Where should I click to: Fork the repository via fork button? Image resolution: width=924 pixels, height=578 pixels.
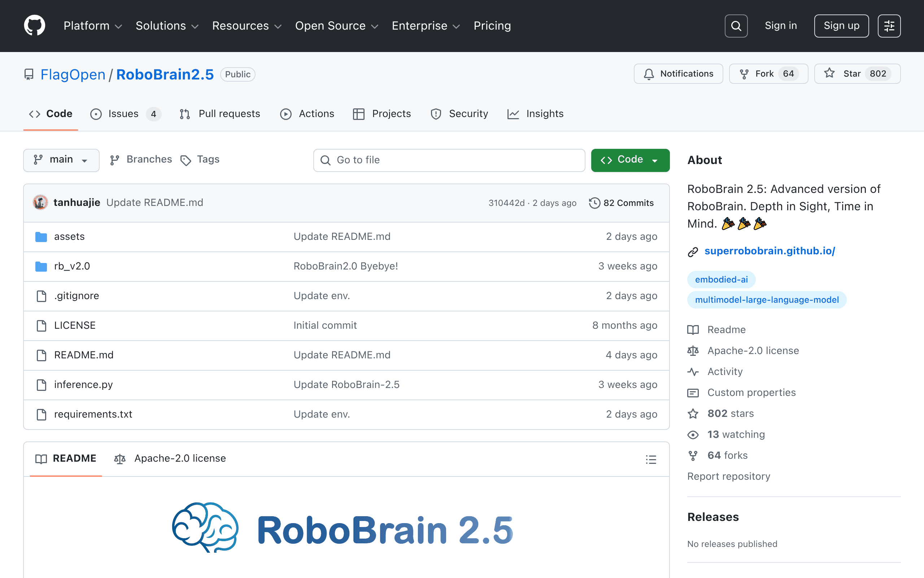point(768,74)
